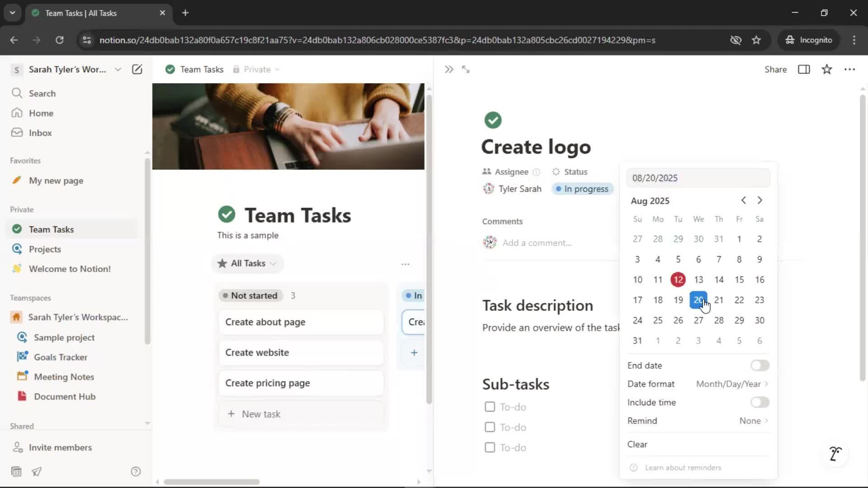
Task: Check the second To-do checkbox
Action: (490, 427)
